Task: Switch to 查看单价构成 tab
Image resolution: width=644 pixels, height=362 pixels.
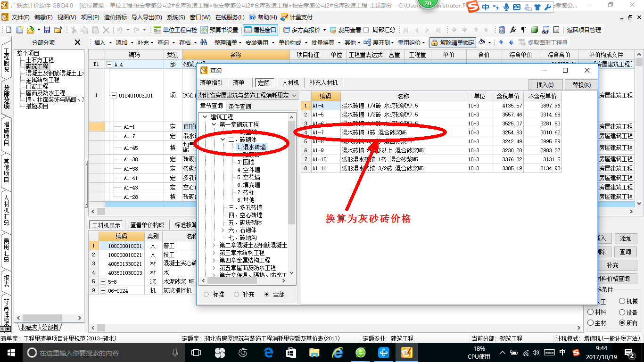Action: 147,225
